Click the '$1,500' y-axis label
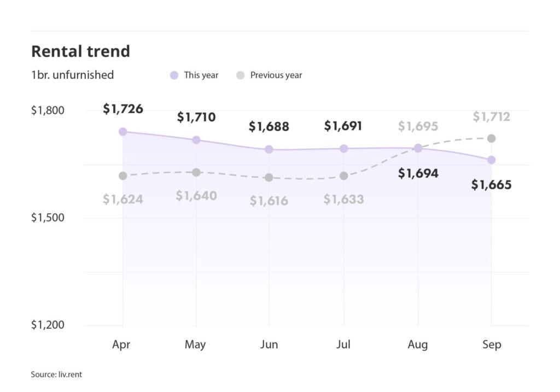560x392 pixels. coord(48,218)
